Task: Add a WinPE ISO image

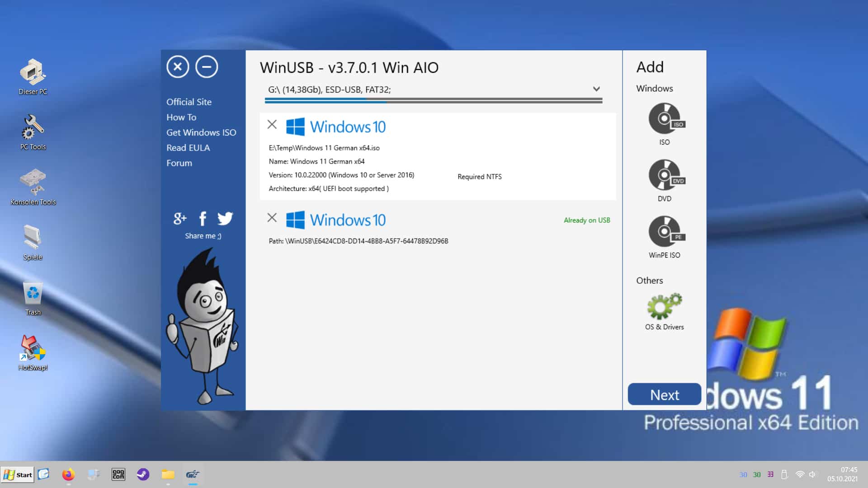Action: point(665,237)
